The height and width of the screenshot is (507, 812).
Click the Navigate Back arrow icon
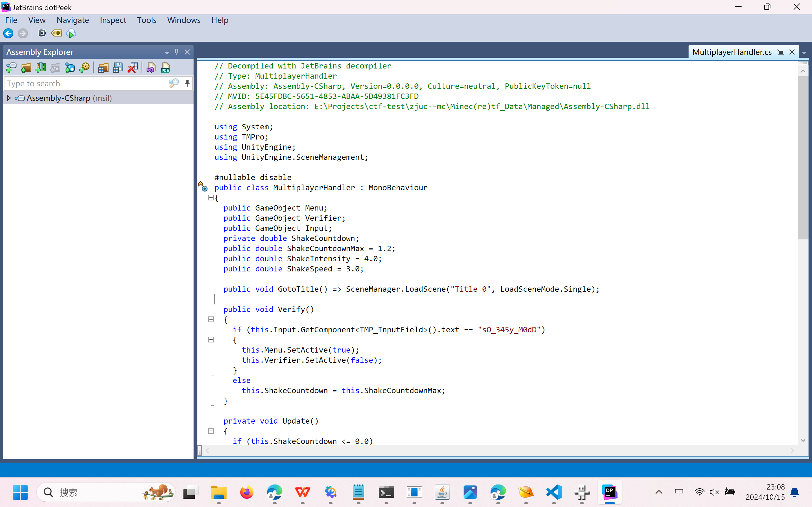tap(8, 33)
